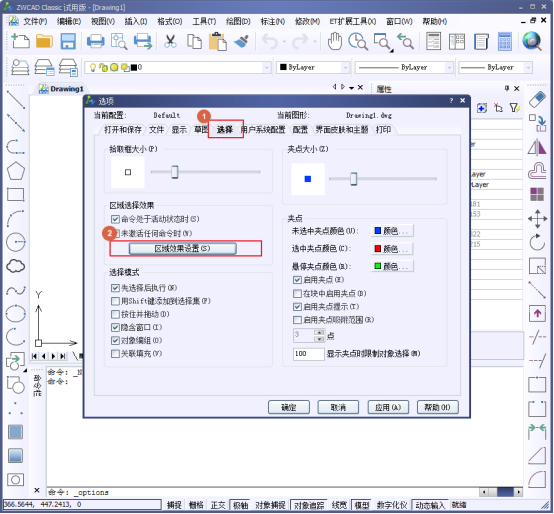The width and height of the screenshot is (554, 514).
Task: Click the 确定 button
Action: 289,408
